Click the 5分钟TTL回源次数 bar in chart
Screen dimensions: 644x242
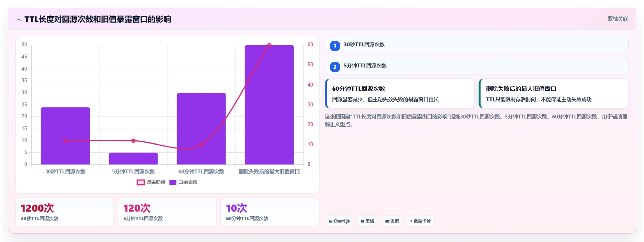pyautogui.click(x=133, y=159)
